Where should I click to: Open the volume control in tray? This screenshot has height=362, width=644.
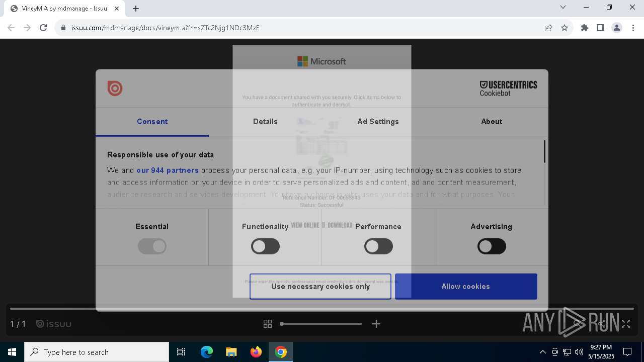click(x=579, y=352)
